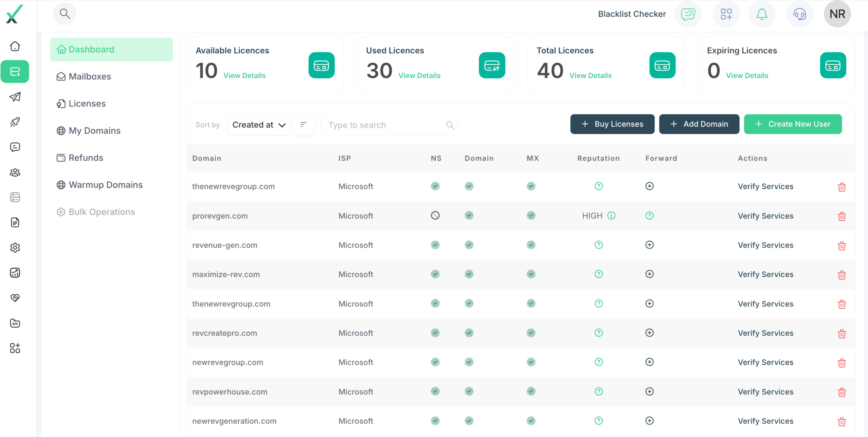Toggle forwarding for revenue-gen.com
868x437 pixels.
click(650, 245)
